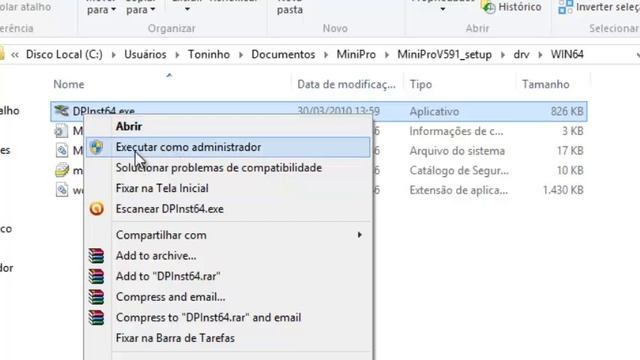Select the 17 KB system file icon
Viewport: 640px width, 360px height.
pos(62,151)
